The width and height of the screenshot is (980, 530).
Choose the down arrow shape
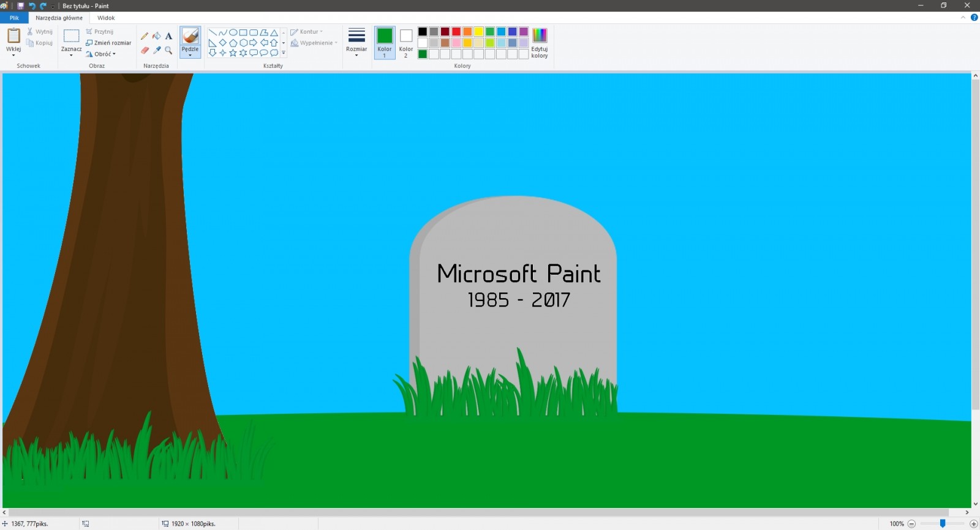point(213,53)
